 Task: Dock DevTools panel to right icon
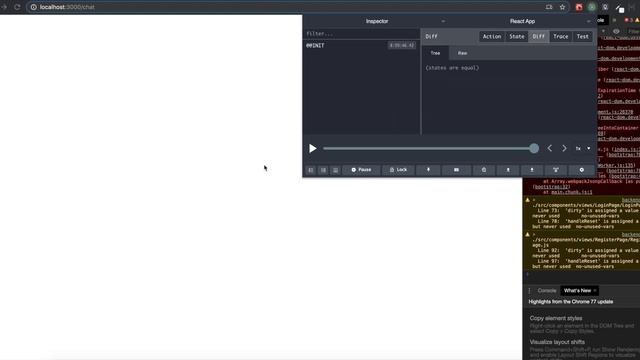[x=323, y=170]
